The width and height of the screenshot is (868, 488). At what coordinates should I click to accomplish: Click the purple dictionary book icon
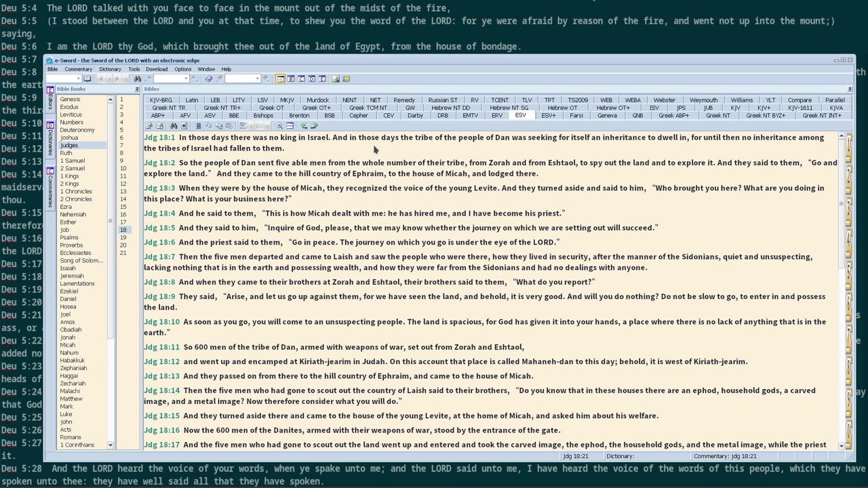tap(209, 79)
